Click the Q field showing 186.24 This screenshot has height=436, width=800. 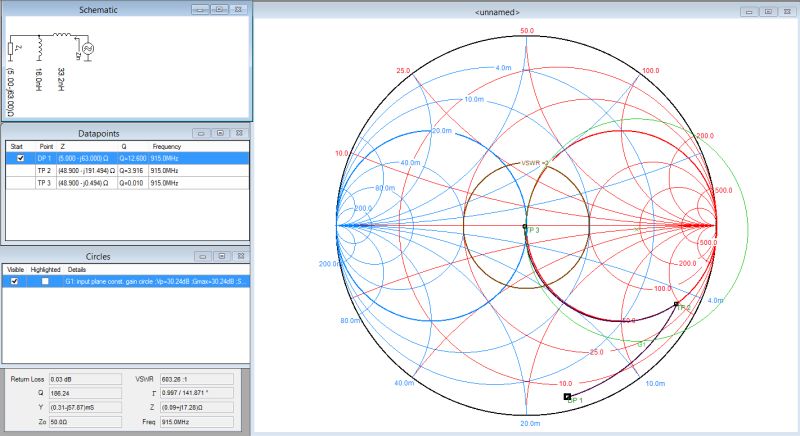point(85,393)
